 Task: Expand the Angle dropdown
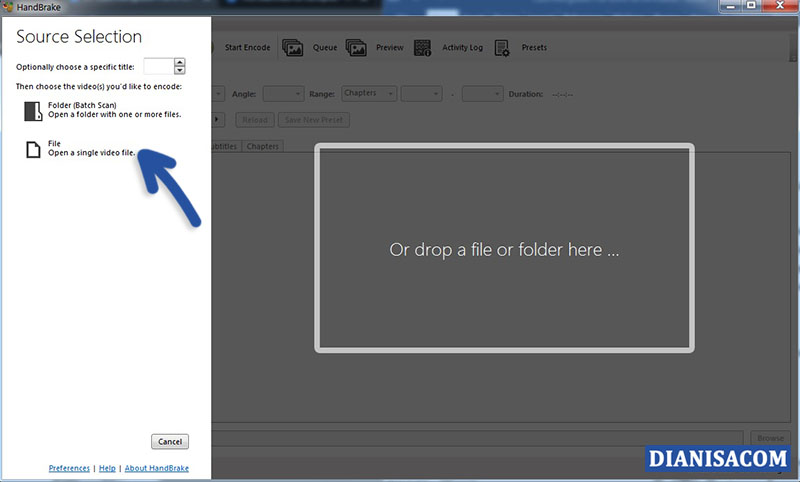284,94
